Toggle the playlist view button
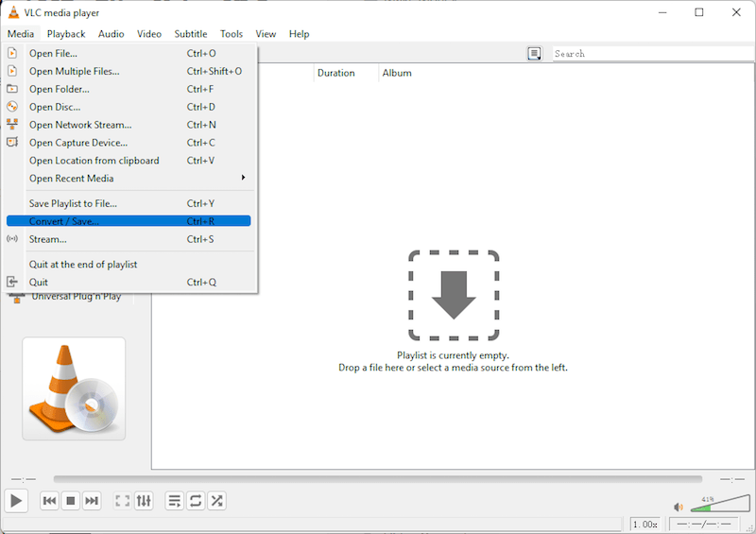The width and height of the screenshot is (756, 534). (x=175, y=501)
